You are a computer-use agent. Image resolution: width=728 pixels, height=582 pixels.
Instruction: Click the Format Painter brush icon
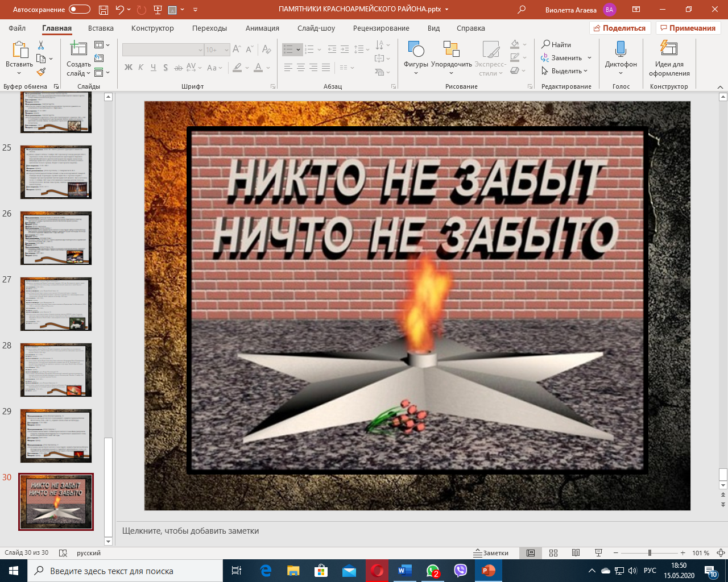point(41,72)
